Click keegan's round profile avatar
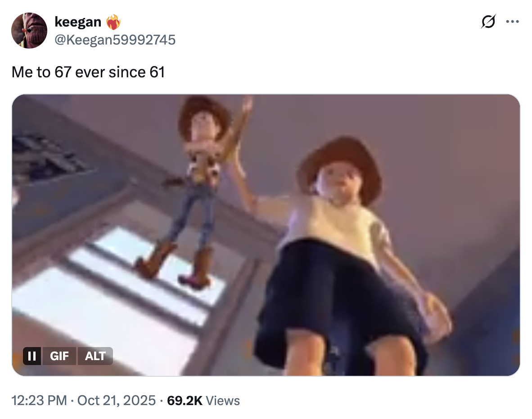This screenshot has width=532, height=419. click(29, 31)
